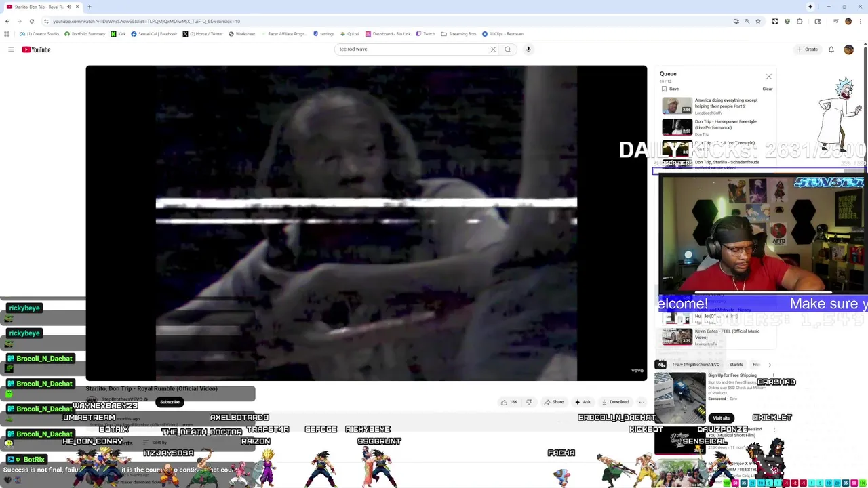Open the Home / Twitter bookmark
The width and height of the screenshot is (868, 488).
203,34
